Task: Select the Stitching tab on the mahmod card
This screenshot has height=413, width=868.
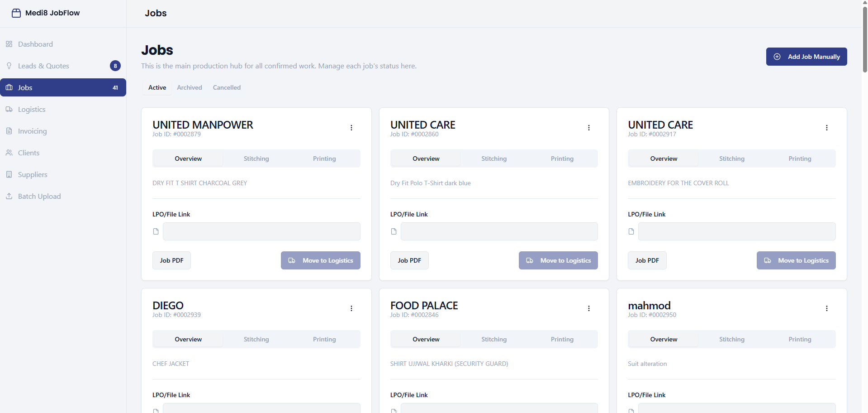Action: [732, 339]
